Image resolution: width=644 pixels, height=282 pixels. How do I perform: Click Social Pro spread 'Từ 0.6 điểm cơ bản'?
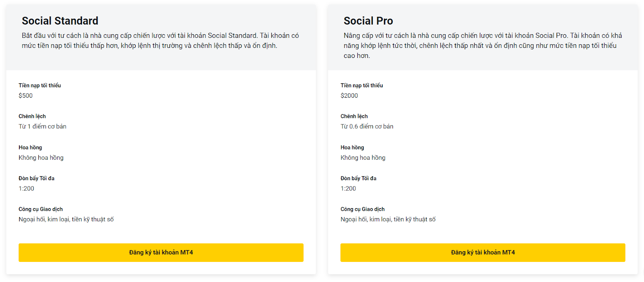click(x=367, y=126)
